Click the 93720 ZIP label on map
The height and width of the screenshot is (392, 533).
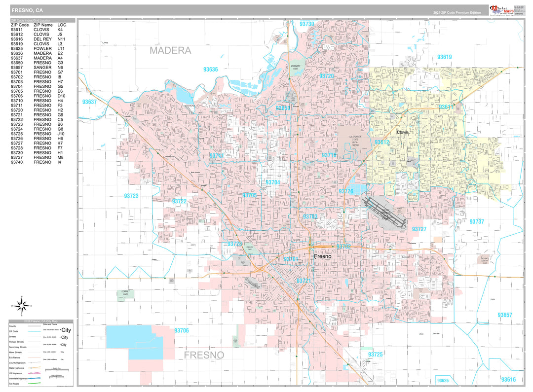(327, 76)
